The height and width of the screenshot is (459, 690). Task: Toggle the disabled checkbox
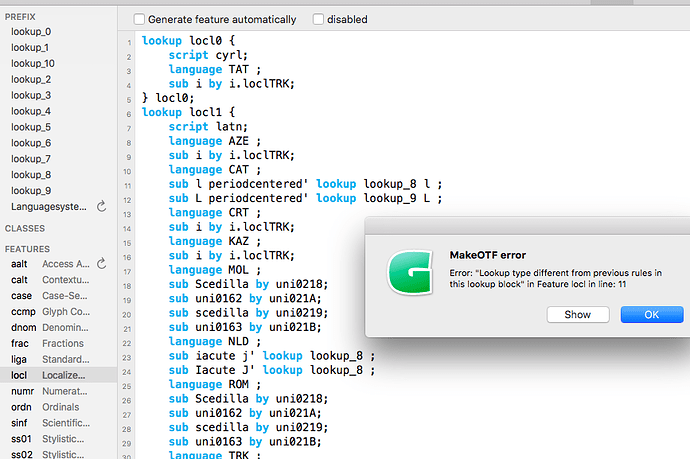coord(318,19)
